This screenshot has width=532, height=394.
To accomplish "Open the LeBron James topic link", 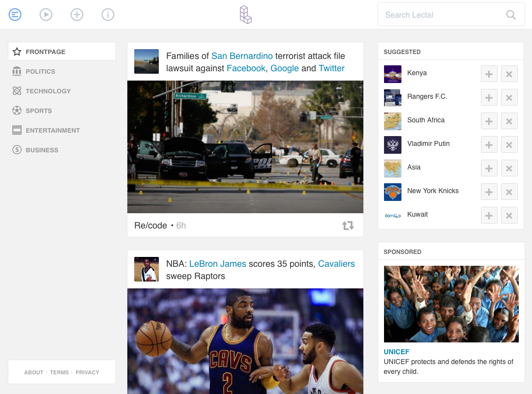I will pos(217,264).
